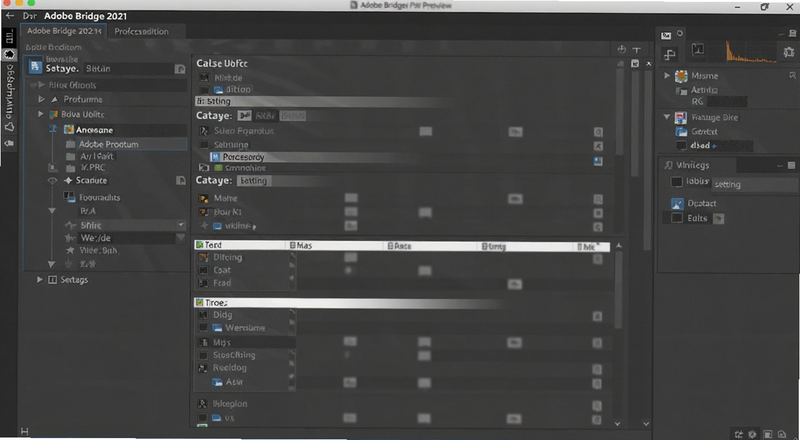Expand the Sertags tree item

[39, 280]
